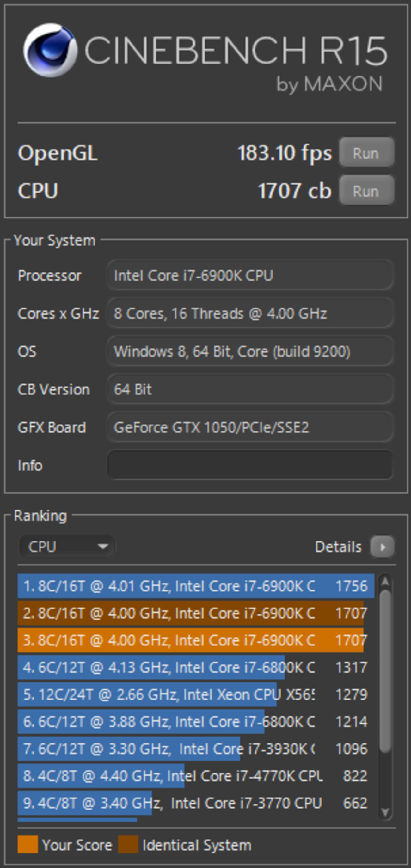
Task: Click the brown Identical System legend swatch
Action: pyautogui.click(x=128, y=844)
